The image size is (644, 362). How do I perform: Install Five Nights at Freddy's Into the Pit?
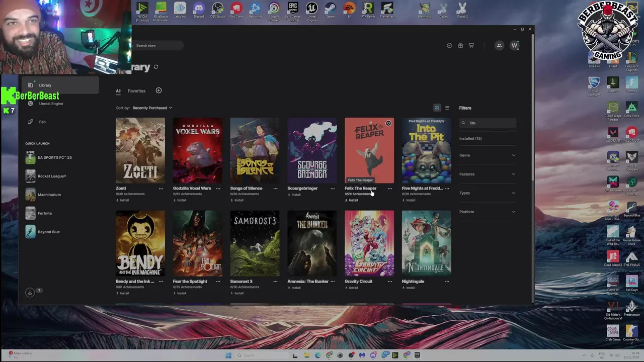[x=409, y=200]
